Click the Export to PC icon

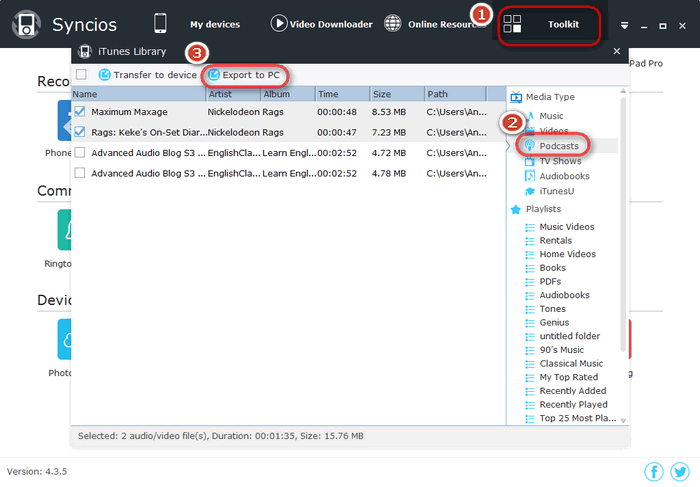(x=214, y=75)
